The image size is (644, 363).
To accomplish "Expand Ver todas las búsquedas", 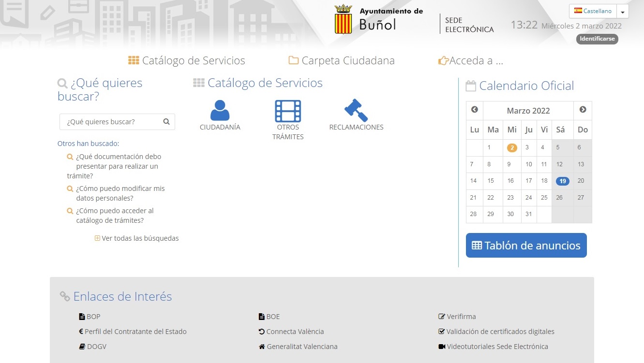I will coord(137,238).
